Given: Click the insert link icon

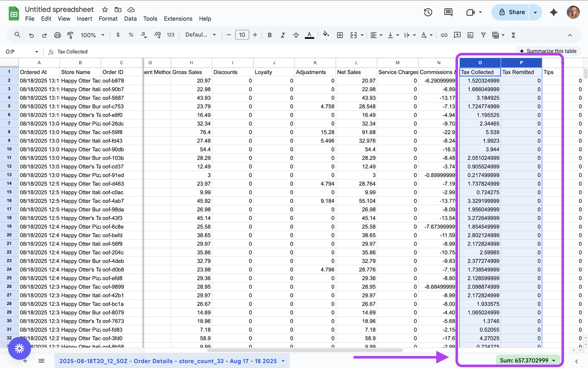Looking at the screenshot, I should 444,35.
